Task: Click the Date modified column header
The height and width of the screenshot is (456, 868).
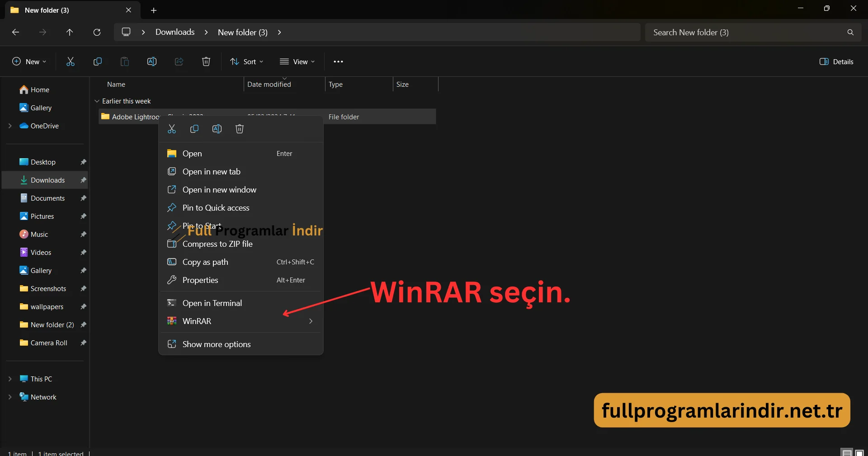Action: coord(269,84)
